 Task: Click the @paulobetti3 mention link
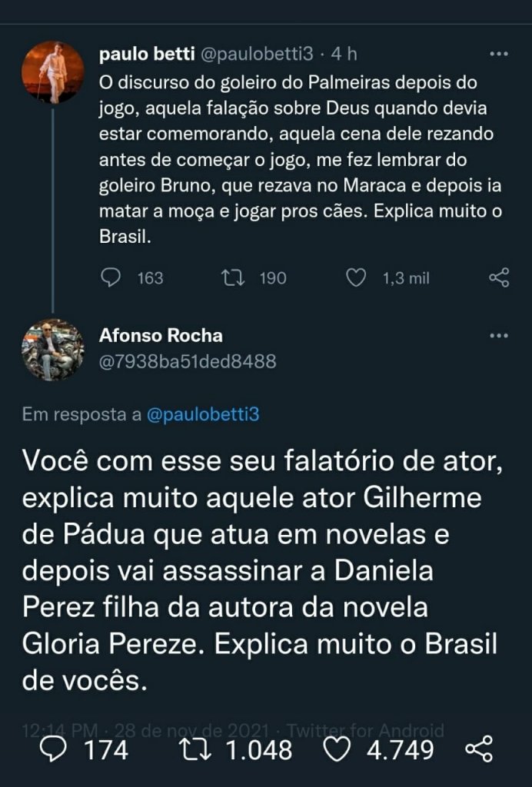click(x=202, y=415)
